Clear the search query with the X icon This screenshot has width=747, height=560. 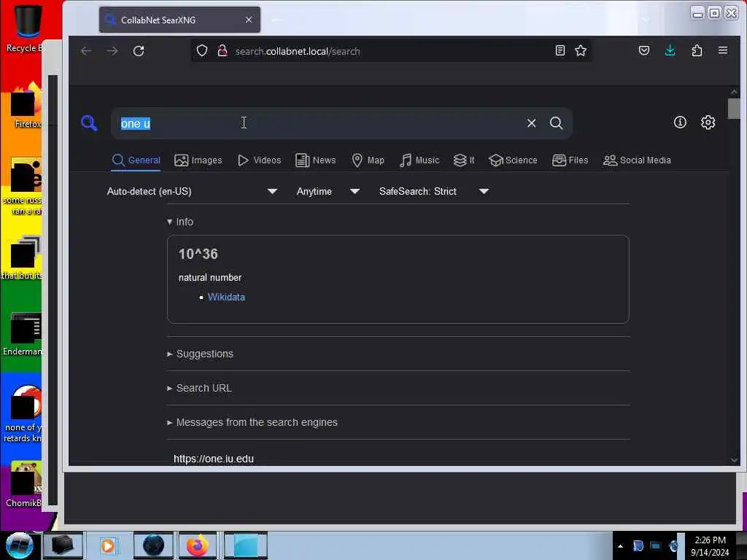531,123
